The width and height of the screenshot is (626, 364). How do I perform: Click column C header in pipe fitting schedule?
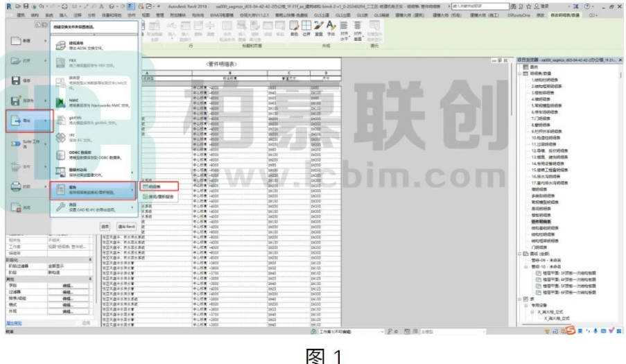tap(288, 73)
